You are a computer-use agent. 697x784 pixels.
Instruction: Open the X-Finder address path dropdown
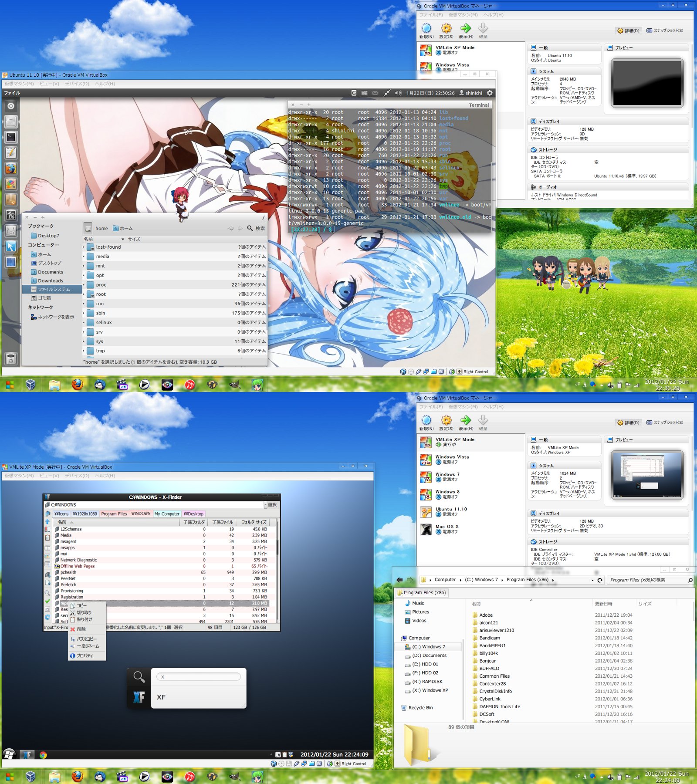coord(265,505)
